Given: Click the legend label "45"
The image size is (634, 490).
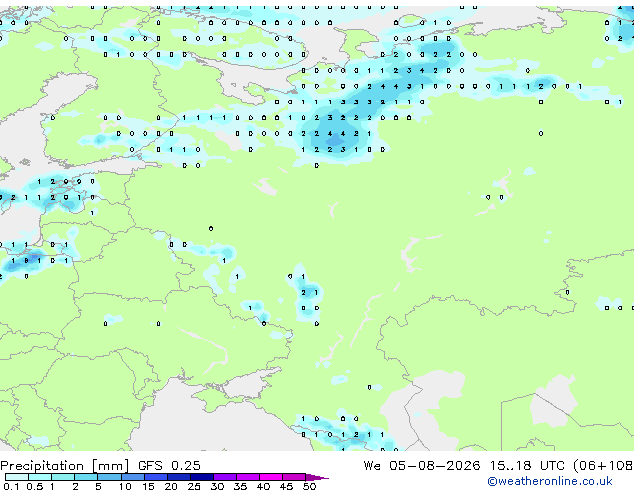Looking at the screenshot, I should point(286,486).
